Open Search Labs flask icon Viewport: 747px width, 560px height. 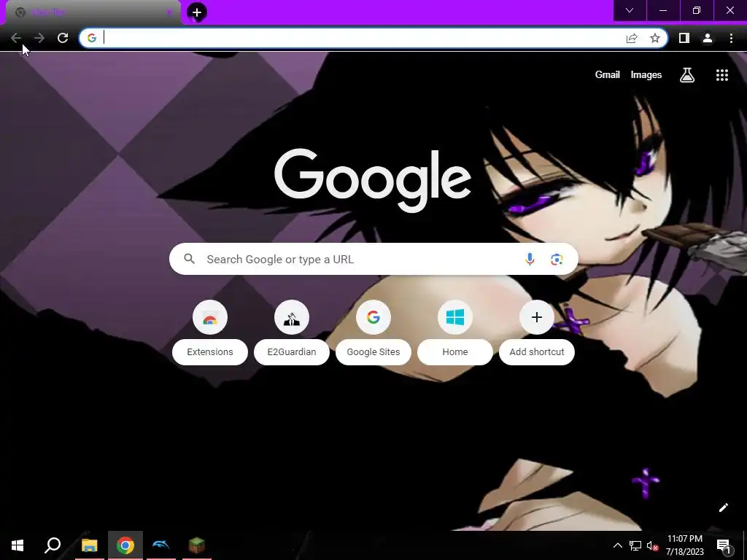687,75
